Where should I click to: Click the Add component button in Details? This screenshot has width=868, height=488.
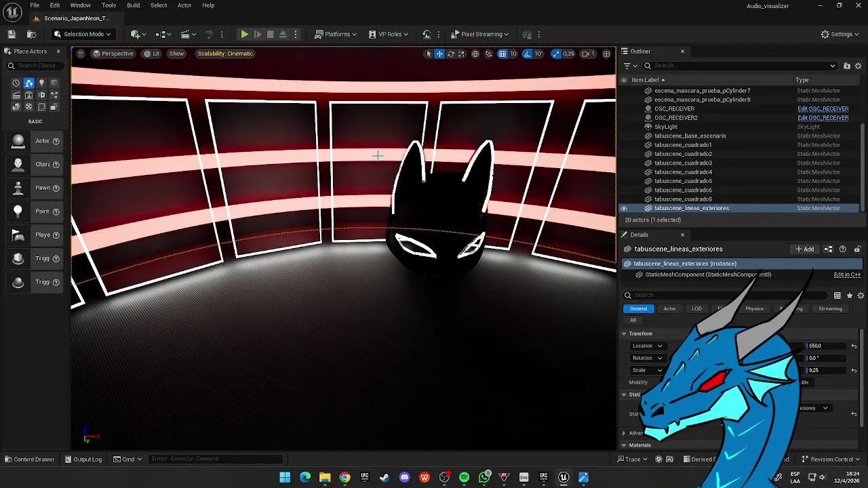click(x=805, y=249)
